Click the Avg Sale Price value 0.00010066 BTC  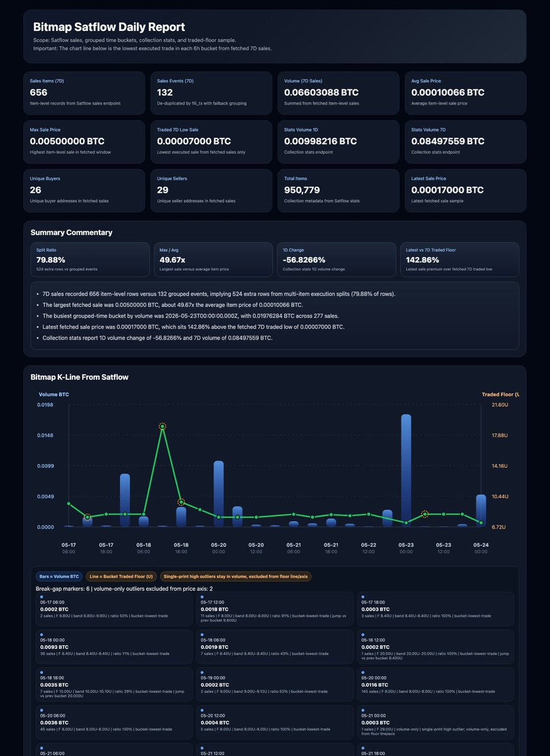tap(448, 92)
